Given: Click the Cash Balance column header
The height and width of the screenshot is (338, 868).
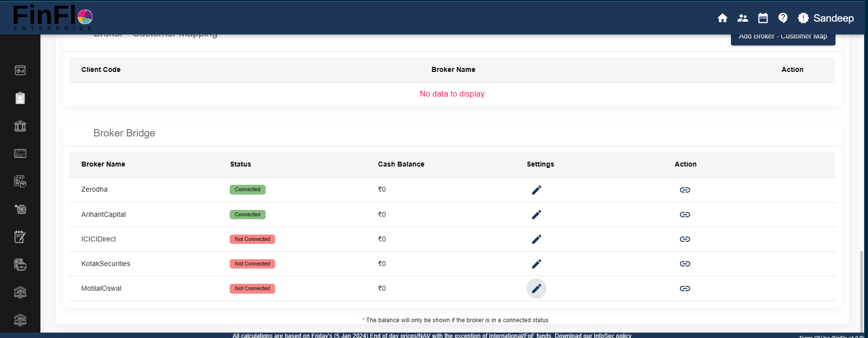Looking at the screenshot, I should [401, 164].
